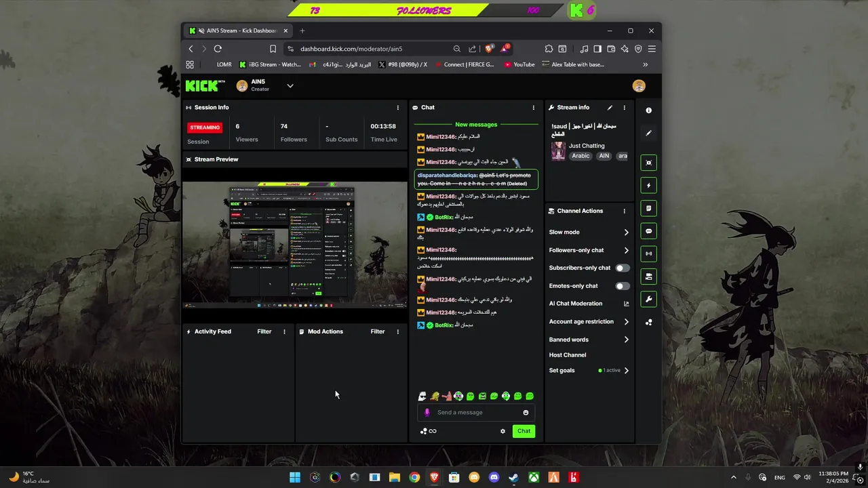Open the chat settings gear icon
868x488 pixels.
502,431
